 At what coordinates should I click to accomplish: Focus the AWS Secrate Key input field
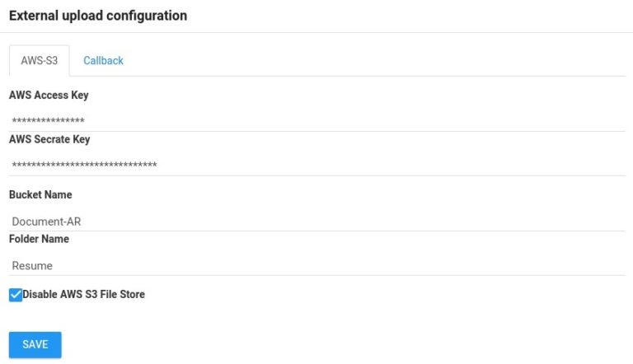(316, 166)
